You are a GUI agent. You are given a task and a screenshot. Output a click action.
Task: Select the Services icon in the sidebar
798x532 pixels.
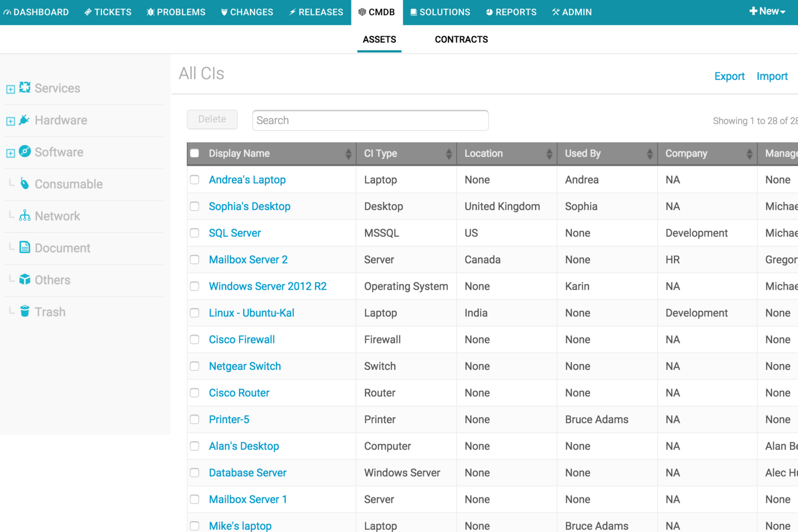coord(24,87)
